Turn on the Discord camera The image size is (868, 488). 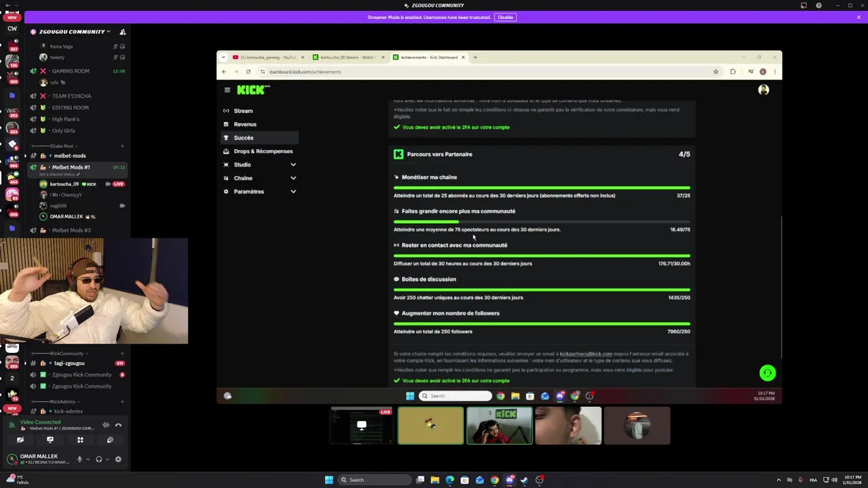20,440
